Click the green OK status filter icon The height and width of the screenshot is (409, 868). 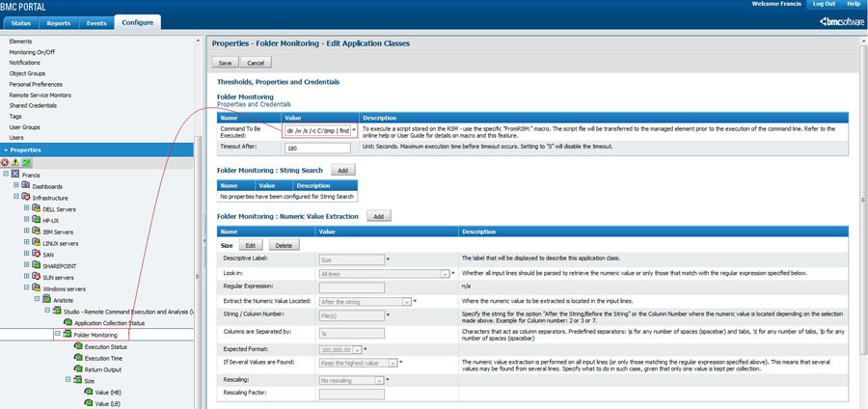pos(27,162)
